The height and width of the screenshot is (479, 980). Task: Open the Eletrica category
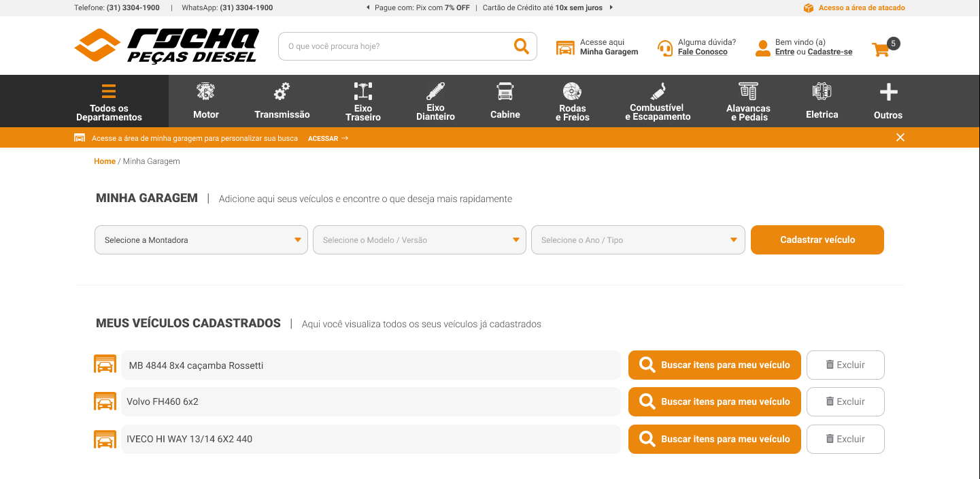(x=822, y=101)
